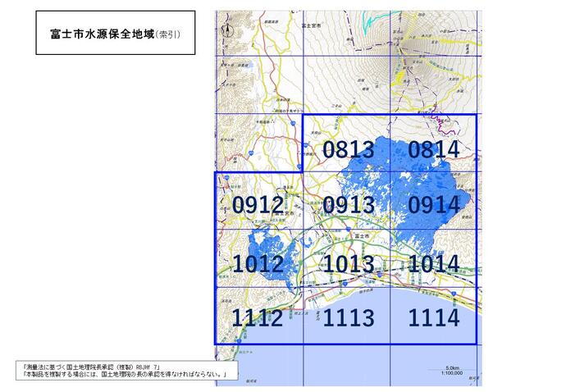The image size is (566, 392).
Task: Click the north arrow compass icon
Action: 228,30
